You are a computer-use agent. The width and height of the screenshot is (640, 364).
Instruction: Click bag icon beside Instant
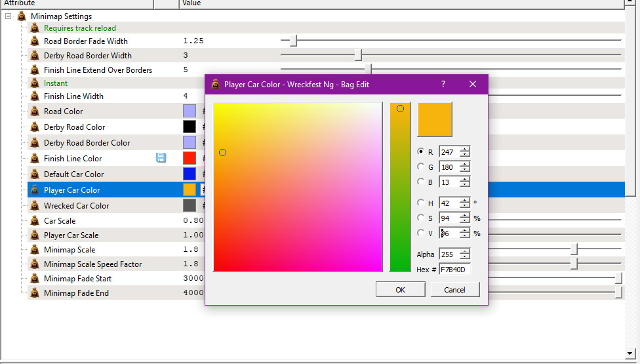click(35, 83)
